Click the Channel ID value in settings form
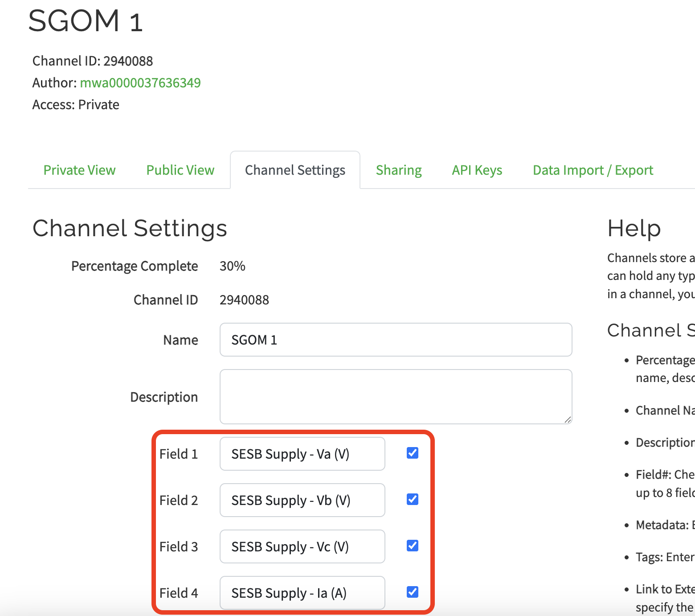695x616 pixels. pos(244,300)
